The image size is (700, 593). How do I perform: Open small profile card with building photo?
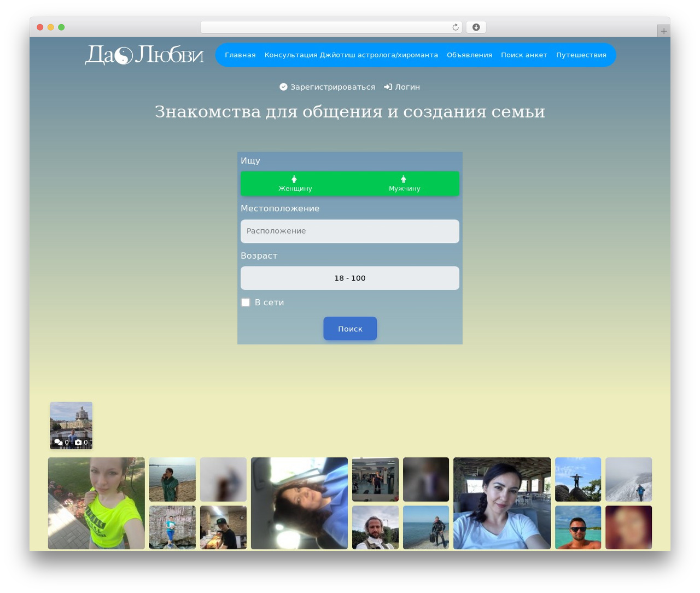tap(71, 426)
